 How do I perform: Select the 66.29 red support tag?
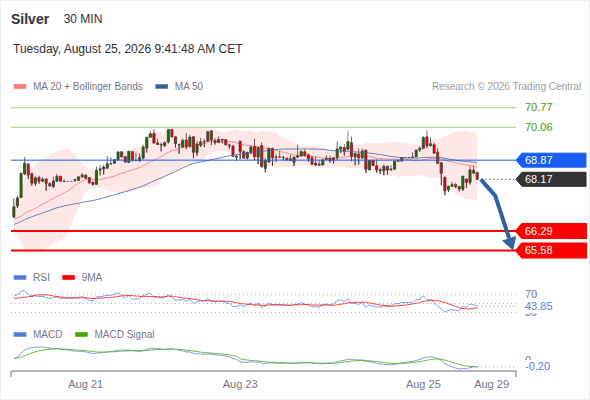551,231
